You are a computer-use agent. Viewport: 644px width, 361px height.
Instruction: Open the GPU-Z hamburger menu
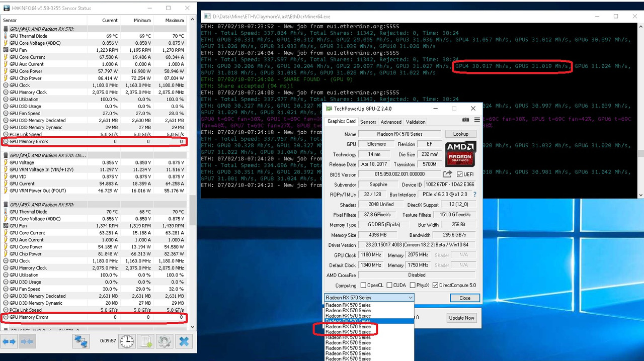tap(476, 120)
